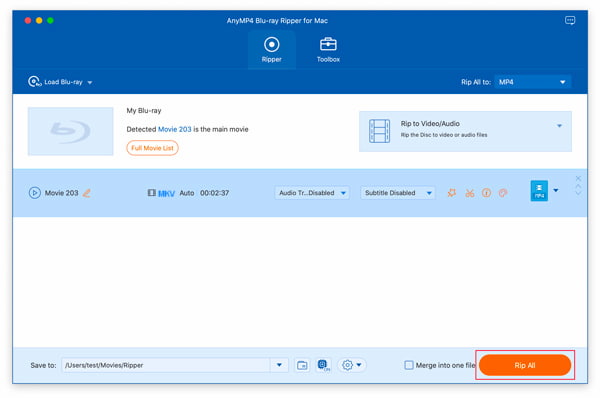Open the scissors cut tool

click(470, 193)
